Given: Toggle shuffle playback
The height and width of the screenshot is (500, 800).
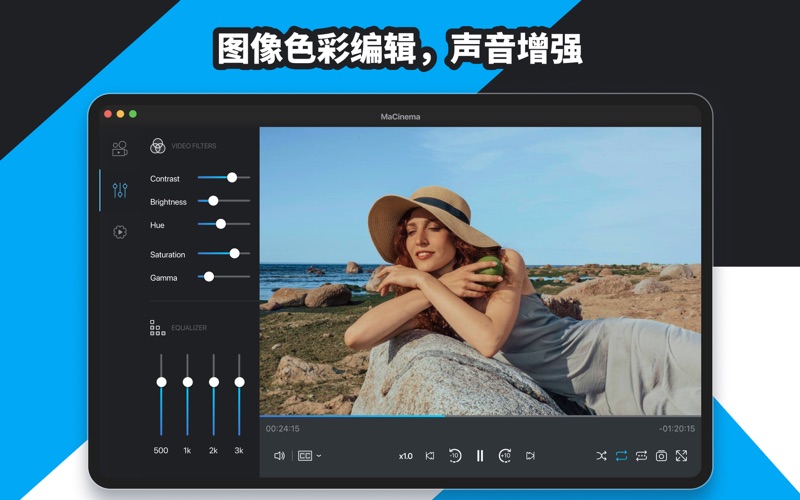Looking at the screenshot, I should coord(601,456).
